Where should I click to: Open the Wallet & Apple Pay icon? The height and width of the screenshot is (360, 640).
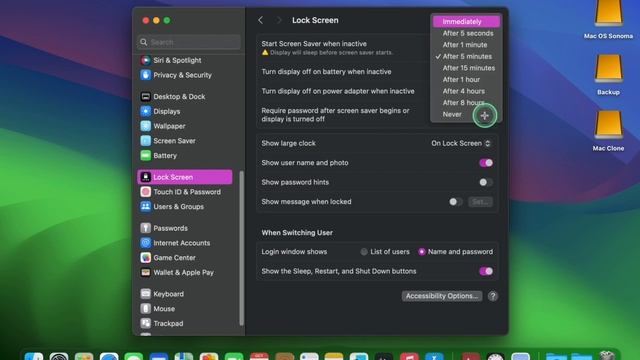point(145,272)
